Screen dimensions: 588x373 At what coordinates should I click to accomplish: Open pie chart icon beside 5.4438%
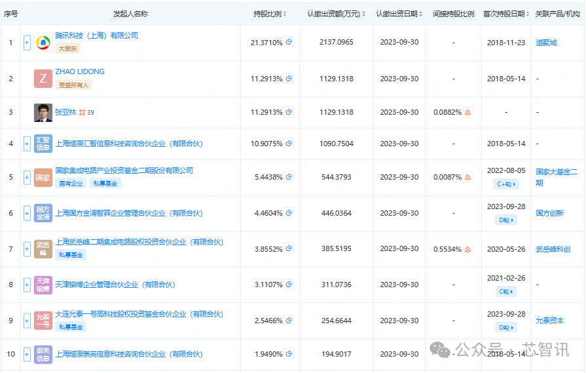pyautogui.click(x=289, y=176)
